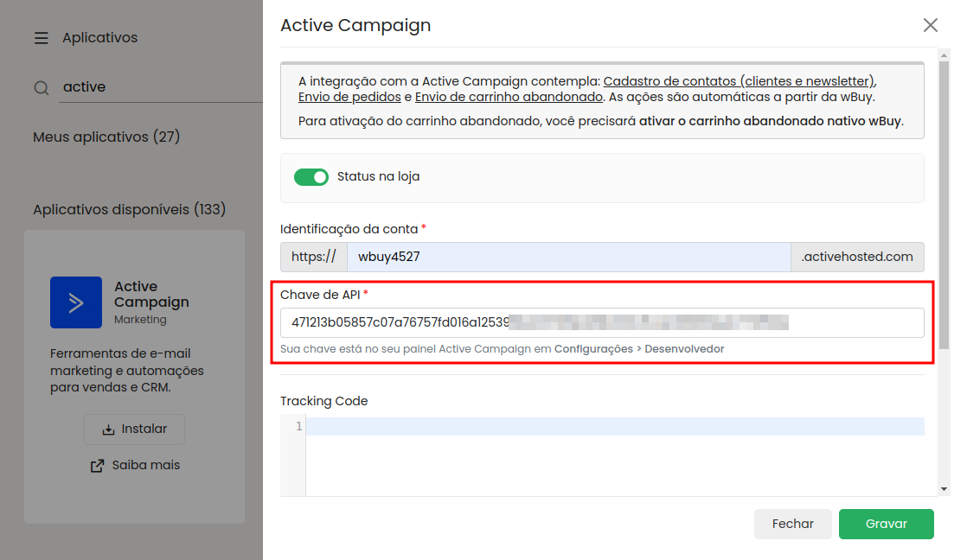
Task: Expand the Meus aplicativos (27) section
Action: [x=106, y=137]
